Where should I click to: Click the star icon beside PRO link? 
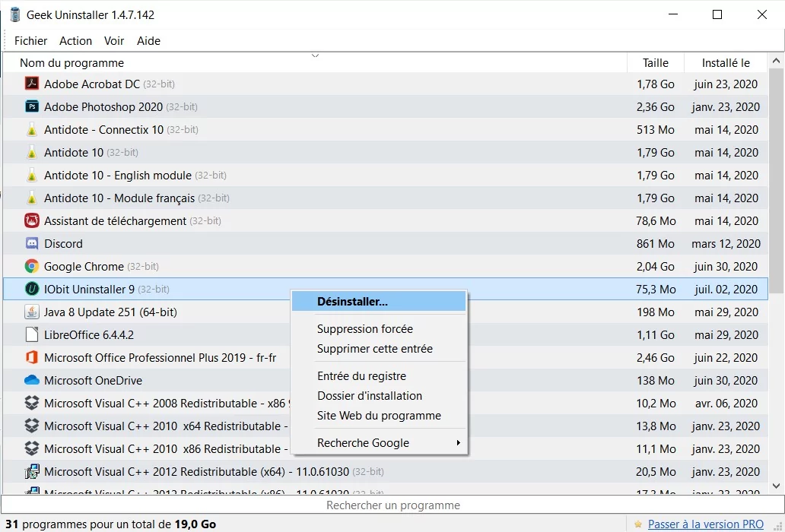click(x=637, y=524)
